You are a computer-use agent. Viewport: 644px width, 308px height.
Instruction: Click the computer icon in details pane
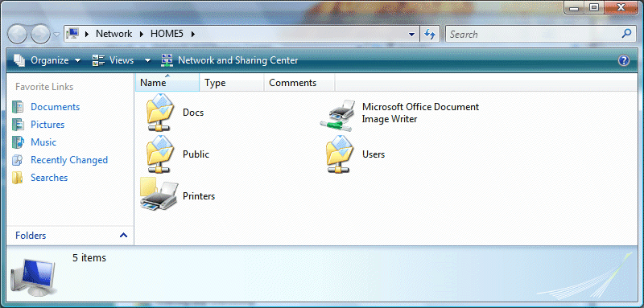[34, 277]
